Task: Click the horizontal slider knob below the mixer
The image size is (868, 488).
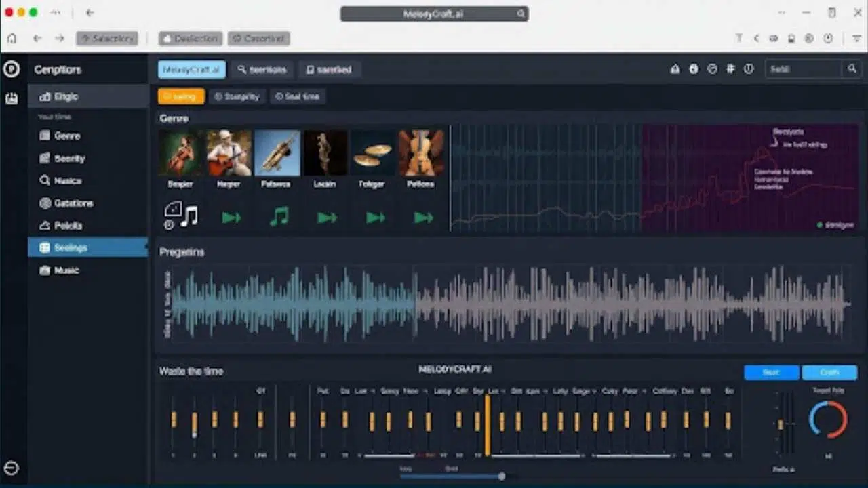Action: click(502, 476)
